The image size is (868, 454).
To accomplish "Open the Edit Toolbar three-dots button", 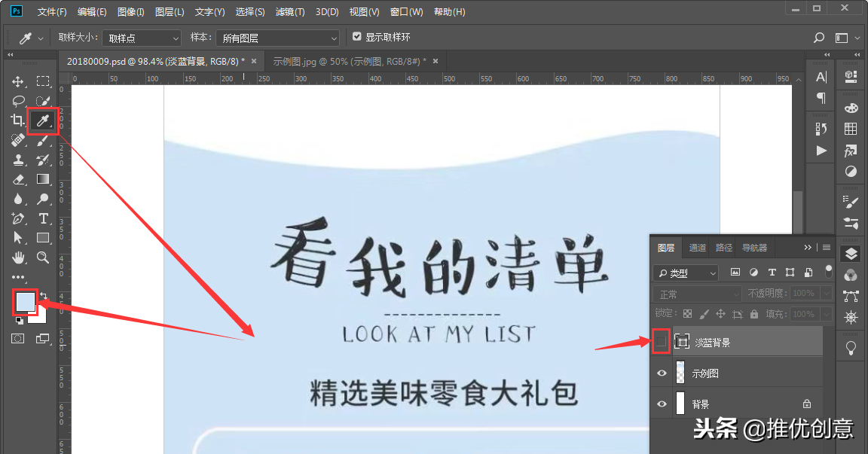I will [18, 277].
